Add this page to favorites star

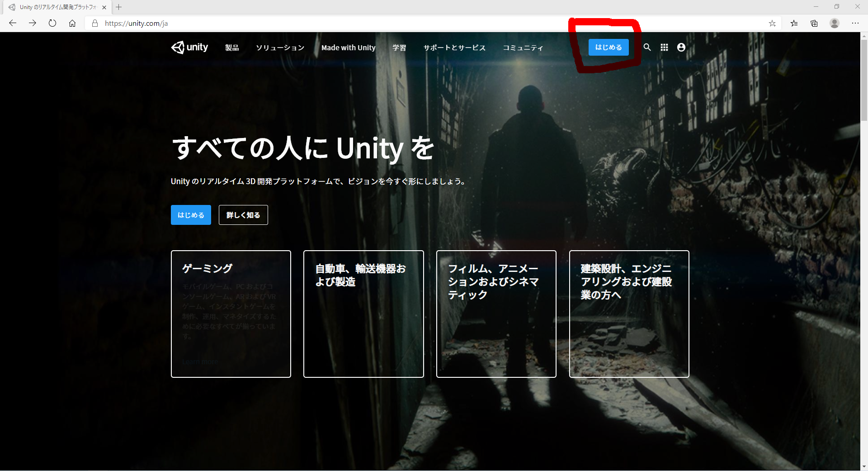(x=772, y=23)
